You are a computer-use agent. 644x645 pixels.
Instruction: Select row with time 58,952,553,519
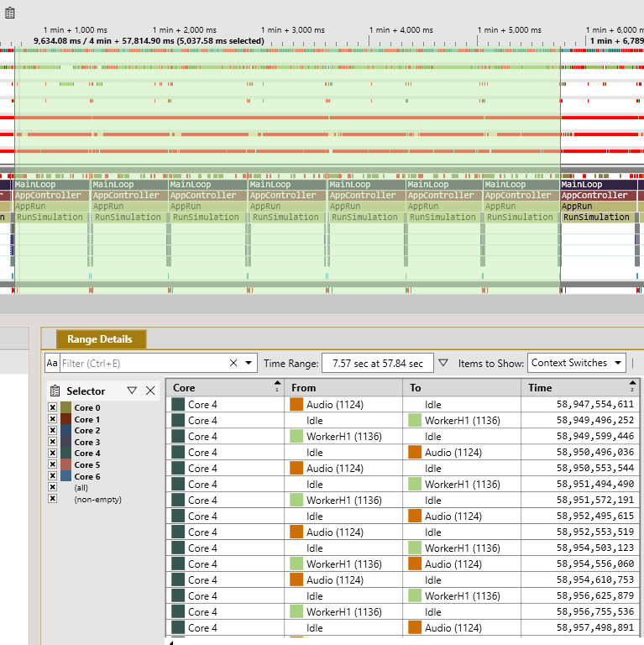click(x=402, y=532)
